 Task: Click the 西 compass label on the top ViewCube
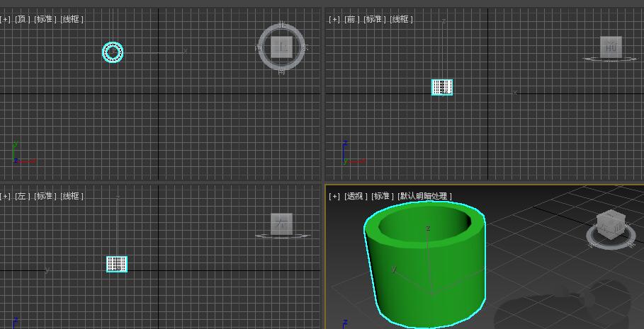tap(259, 48)
